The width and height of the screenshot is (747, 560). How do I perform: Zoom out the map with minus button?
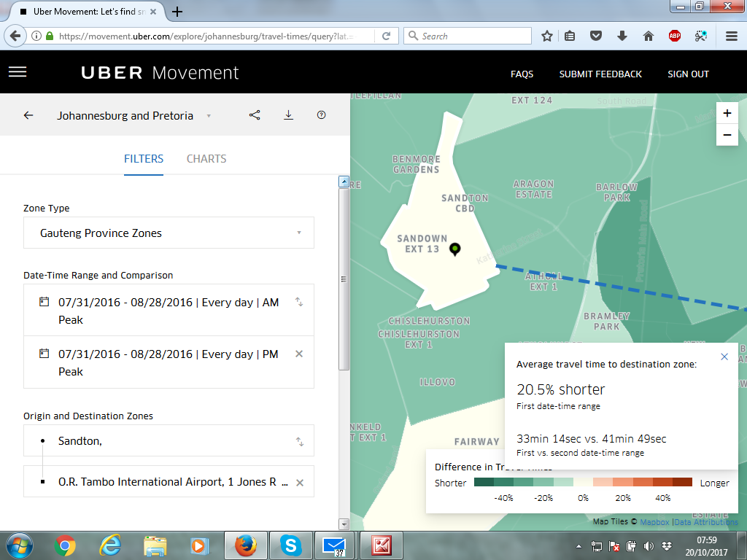pos(727,135)
